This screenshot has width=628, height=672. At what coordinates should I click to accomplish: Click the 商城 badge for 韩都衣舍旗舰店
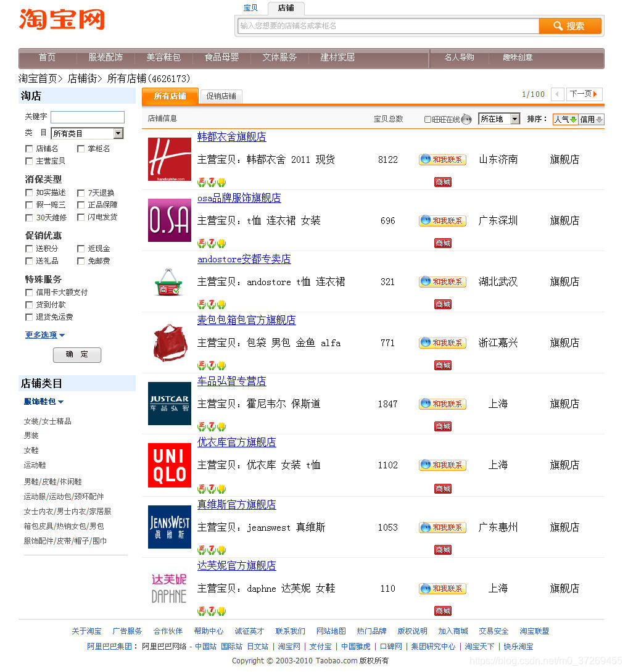coord(442,182)
